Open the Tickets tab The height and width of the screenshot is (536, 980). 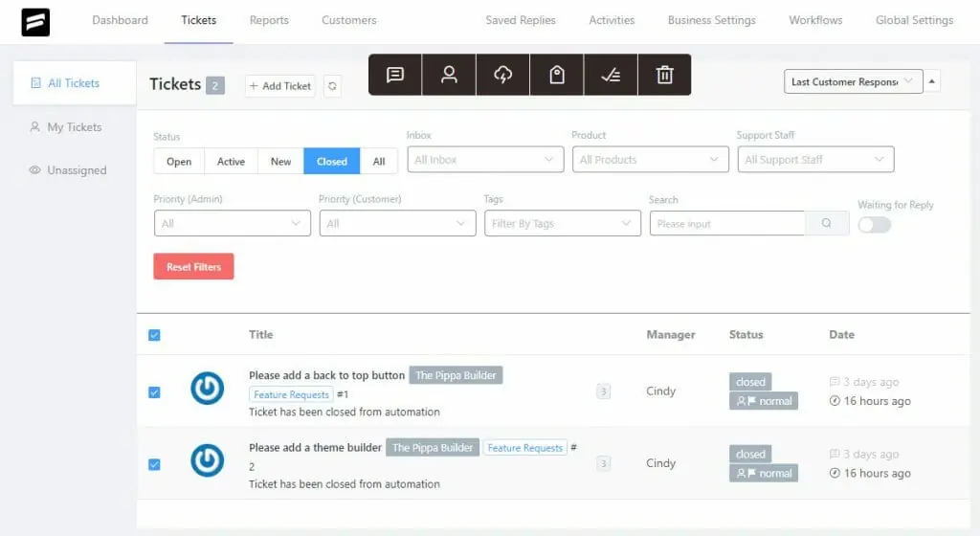coord(199,20)
